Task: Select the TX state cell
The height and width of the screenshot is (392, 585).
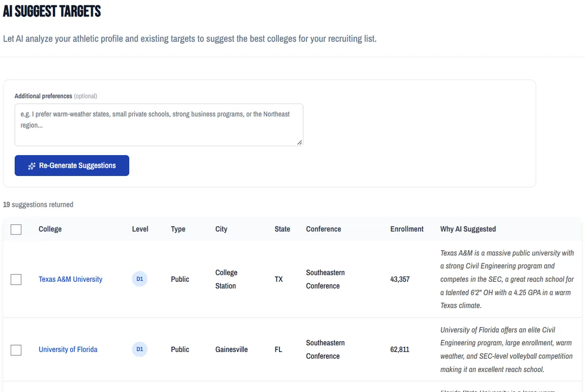Action: [279, 279]
